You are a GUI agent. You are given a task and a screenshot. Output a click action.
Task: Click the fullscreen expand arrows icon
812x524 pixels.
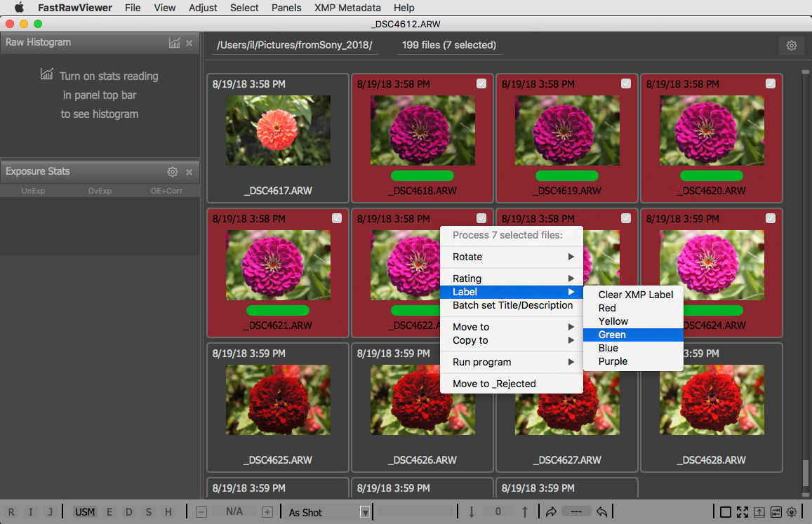point(743,512)
